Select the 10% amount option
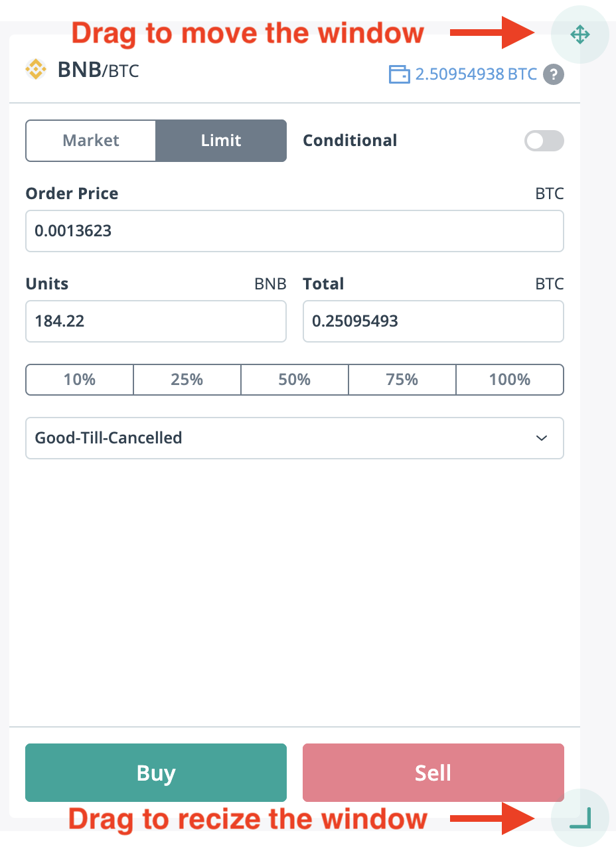 click(x=80, y=380)
